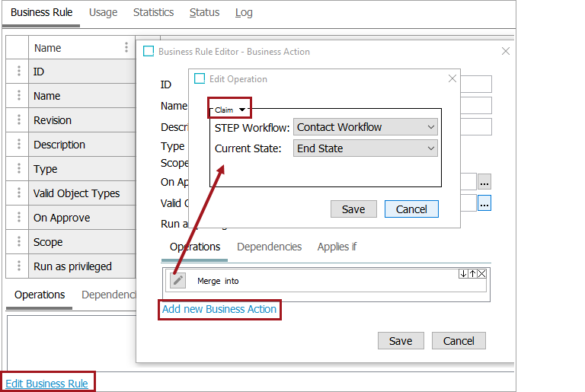
Task: Save the Edit Operation dialog
Action: click(x=353, y=209)
